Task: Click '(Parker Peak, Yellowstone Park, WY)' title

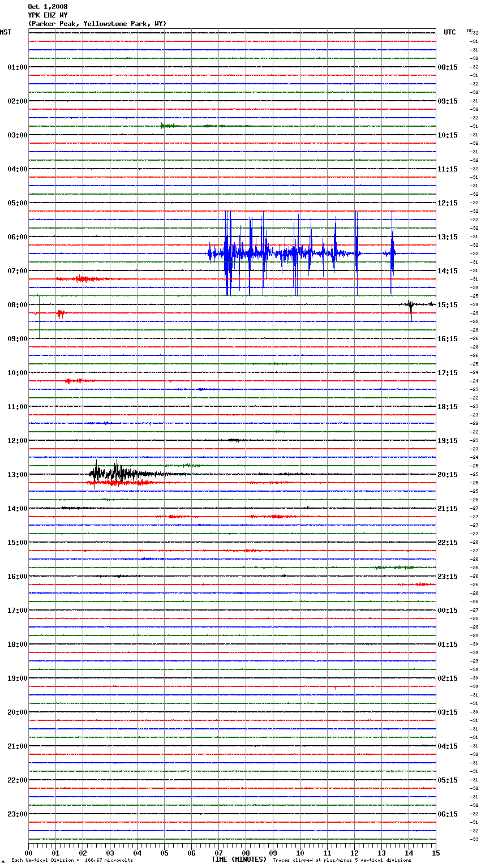Action: pos(97,24)
